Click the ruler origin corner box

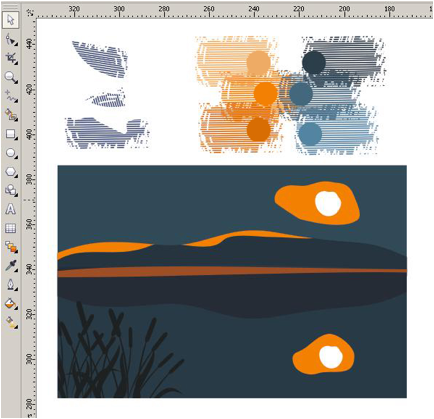coord(31,13)
